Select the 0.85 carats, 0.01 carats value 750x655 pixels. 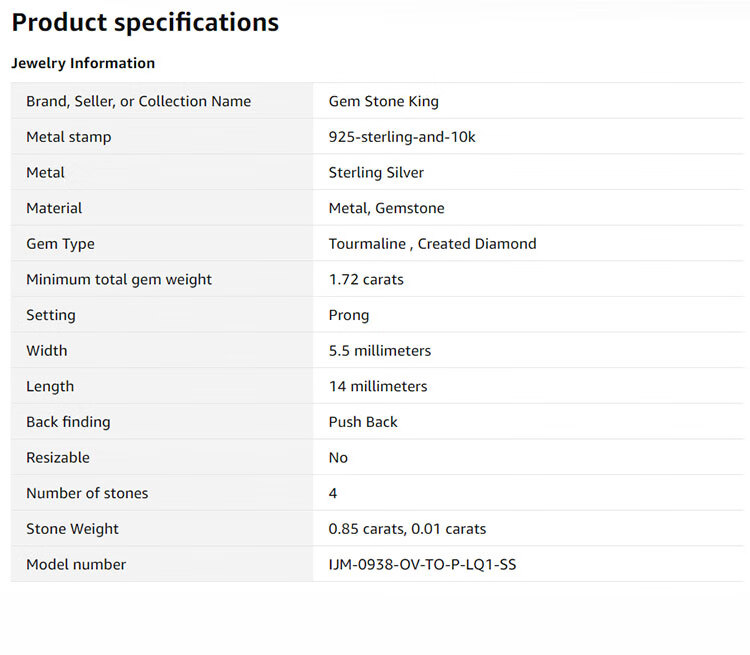coord(407,529)
